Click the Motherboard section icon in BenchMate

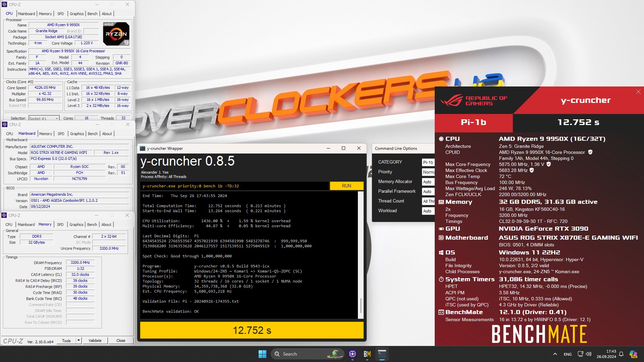click(x=441, y=238)
